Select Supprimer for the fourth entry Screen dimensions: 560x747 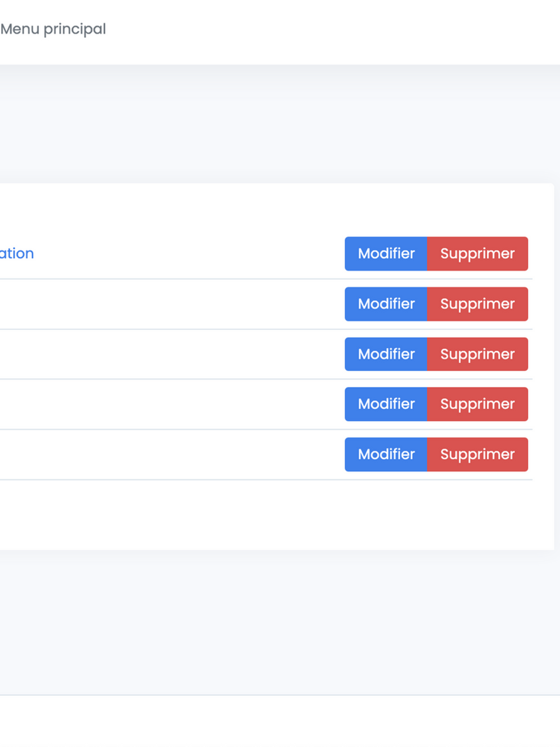(477, 404)
